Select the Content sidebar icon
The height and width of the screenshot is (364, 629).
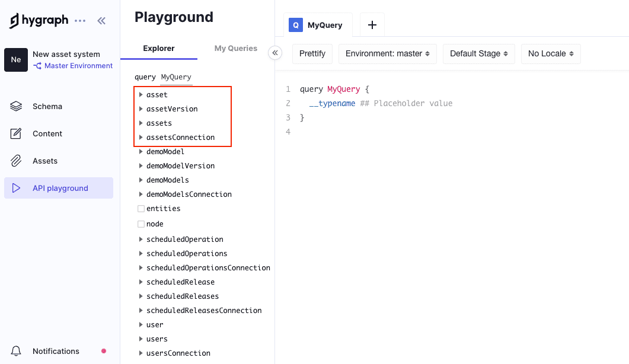[16, 133]
